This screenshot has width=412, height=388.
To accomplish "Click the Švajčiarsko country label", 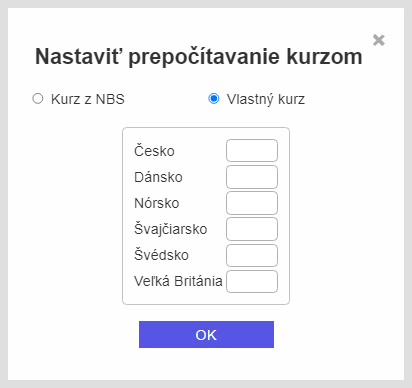I will (171, 229).
